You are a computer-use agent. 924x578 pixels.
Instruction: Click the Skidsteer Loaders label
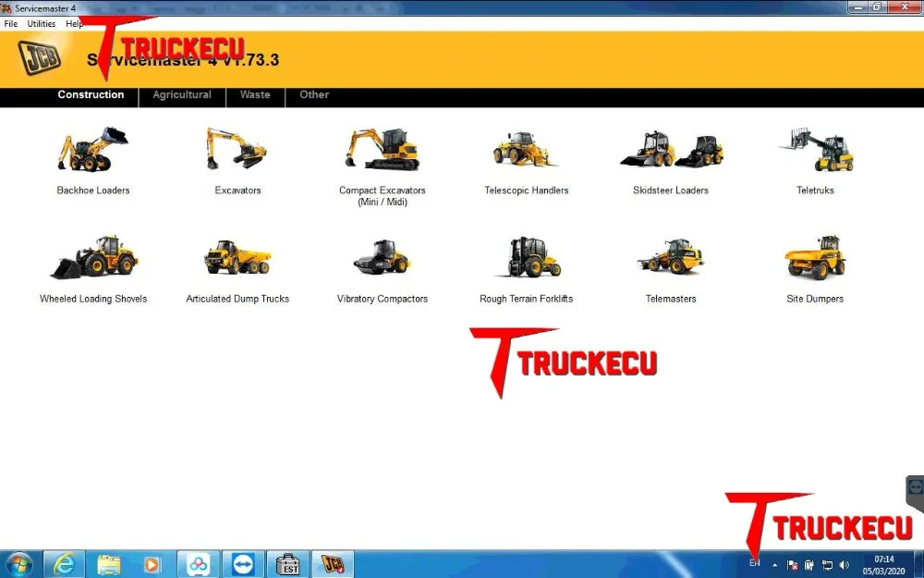671,191
